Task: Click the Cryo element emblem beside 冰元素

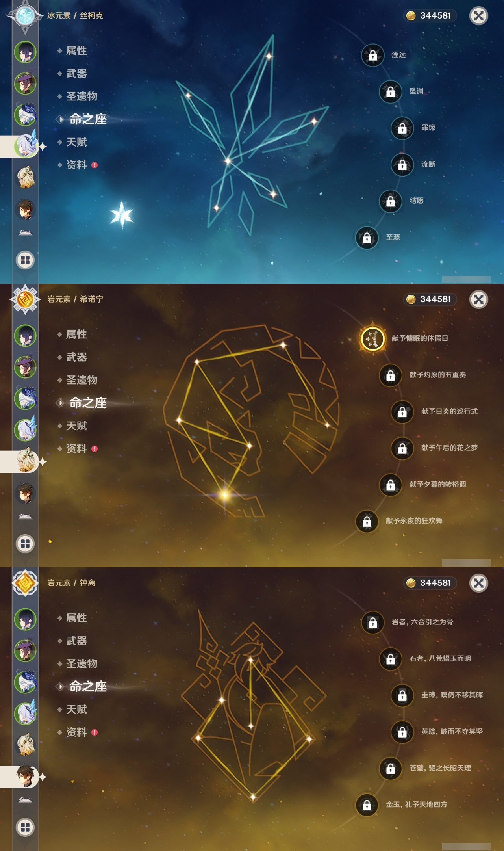Action: click(25, 16)
